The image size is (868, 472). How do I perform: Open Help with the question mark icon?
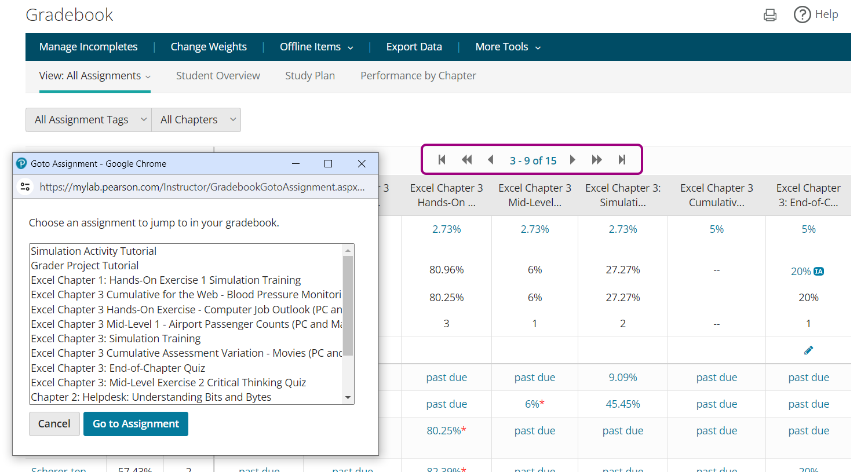coord(802,14)
